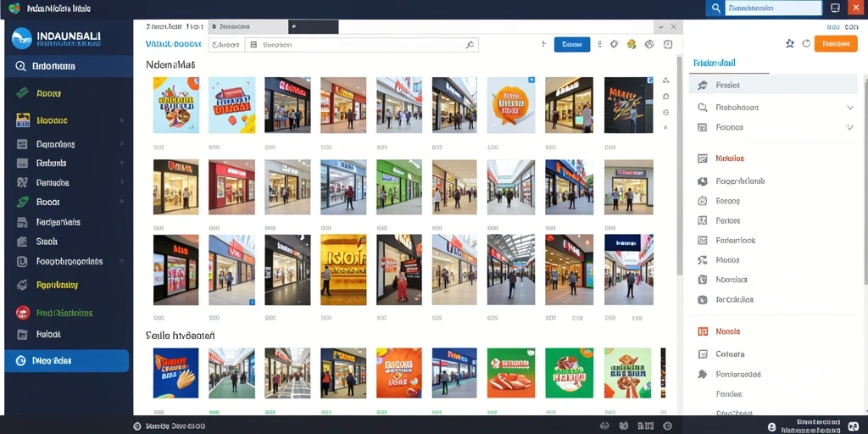The height and width of the screenshot is (434, 868).
Task: Click the red square icon in the right panel
Action: (703, 331)
